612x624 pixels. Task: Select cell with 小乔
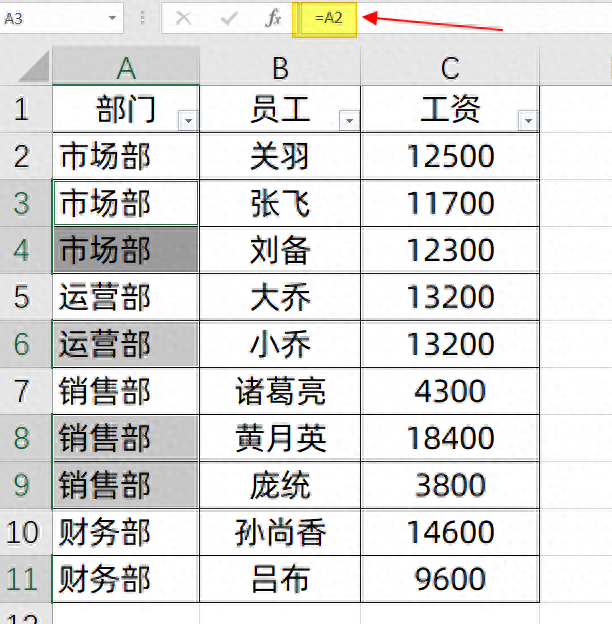tap(280, 344)
